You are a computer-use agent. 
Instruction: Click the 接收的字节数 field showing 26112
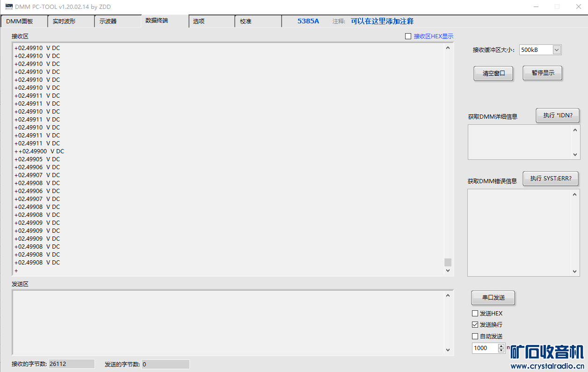(x=71, y=364)
